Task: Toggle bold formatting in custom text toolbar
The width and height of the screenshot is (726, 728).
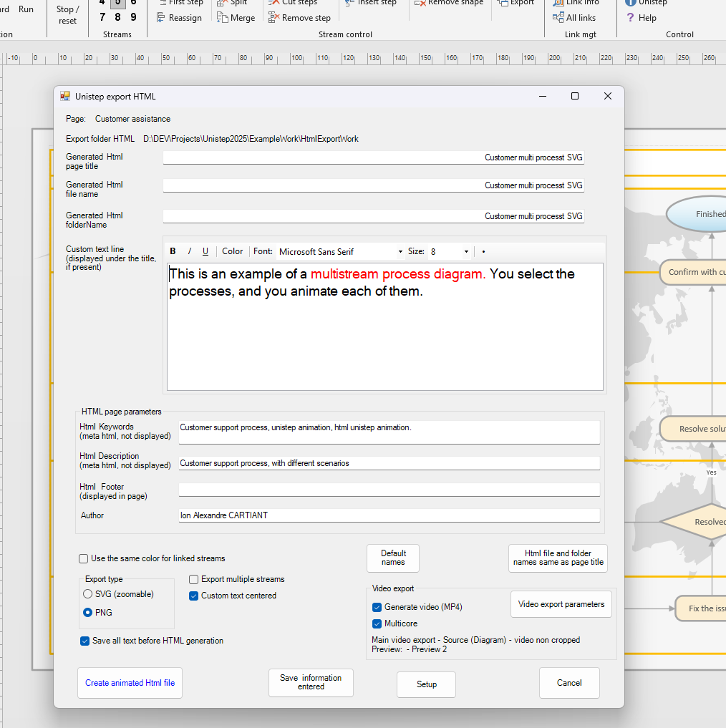Action: pos(173,251)
